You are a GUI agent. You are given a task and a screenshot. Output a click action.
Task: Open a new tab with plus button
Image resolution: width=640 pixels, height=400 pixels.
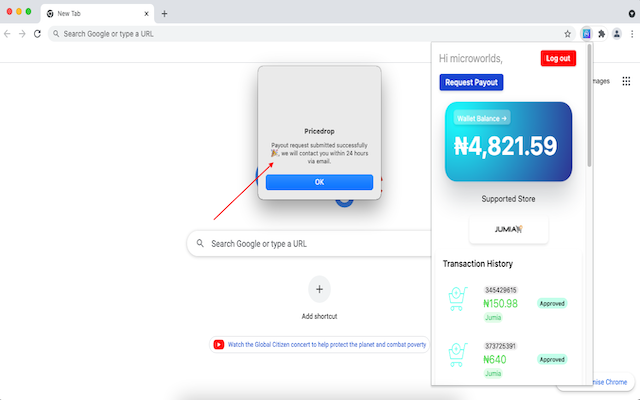[164, 13]
